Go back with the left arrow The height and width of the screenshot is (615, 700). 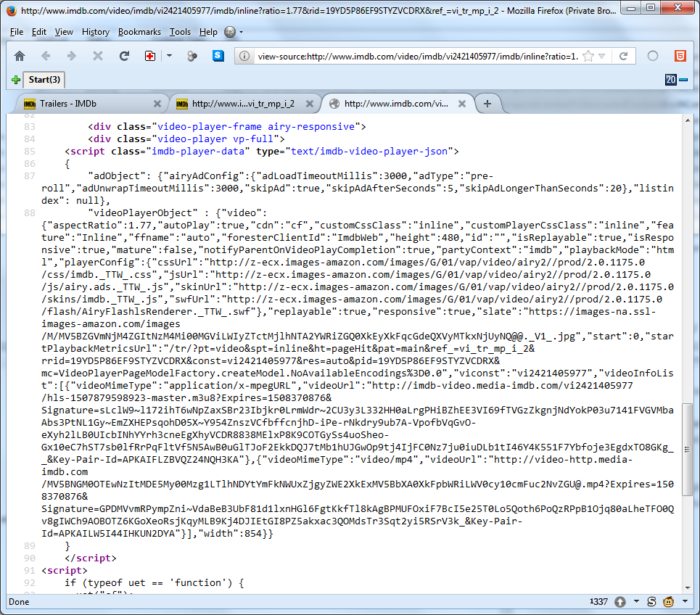tap(46, 56)
